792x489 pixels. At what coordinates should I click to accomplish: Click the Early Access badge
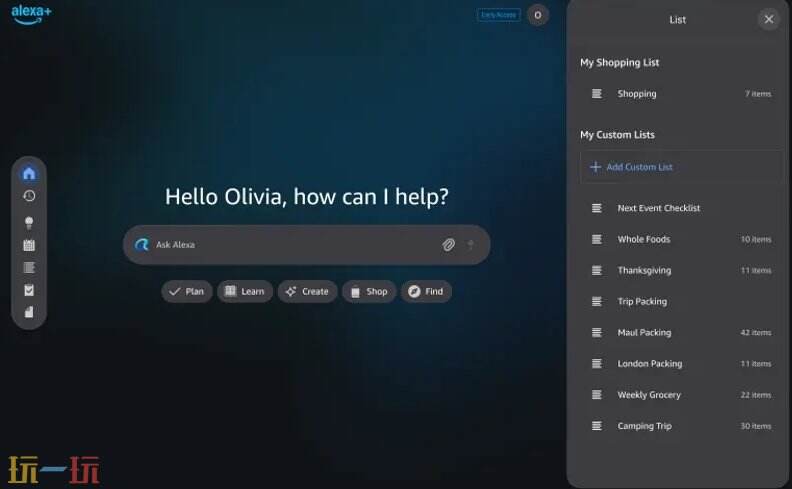pyautogui.click(x=499, y=15)
